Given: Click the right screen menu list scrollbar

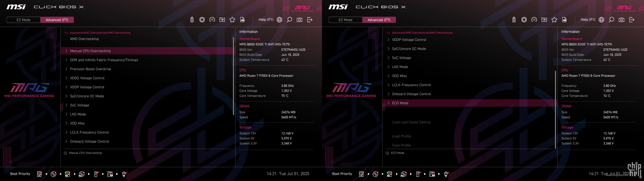Looking at the screenshot, I should click(x=555, y=110).
